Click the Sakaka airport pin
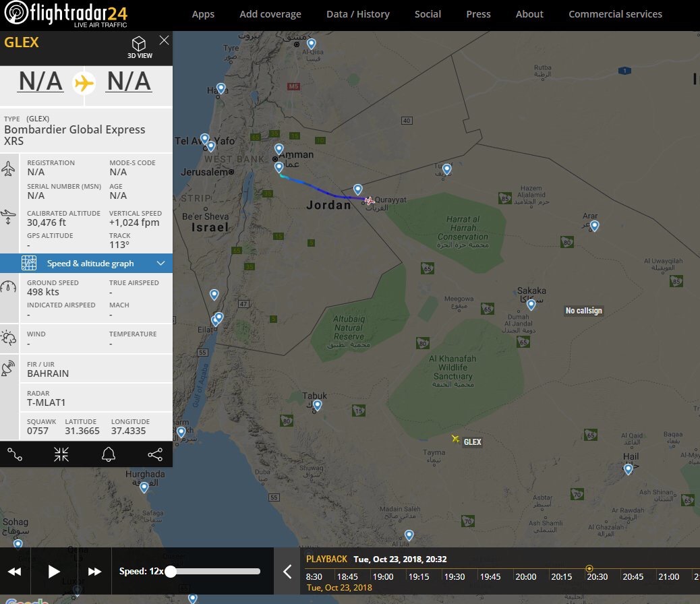Image resolution: width=700 pixels, height=604 pixels. tap(531, 305)
